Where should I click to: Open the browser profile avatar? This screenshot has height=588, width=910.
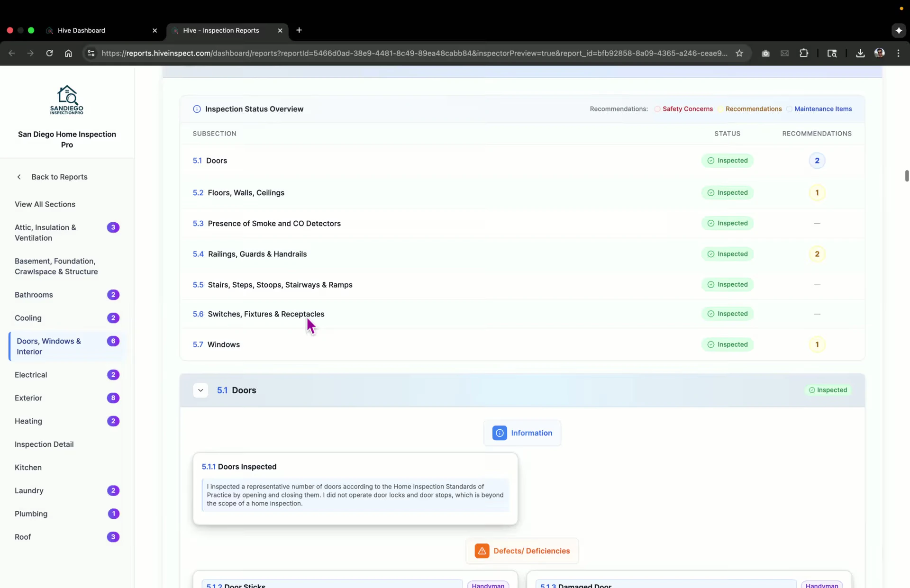click(x=880, y=53)
